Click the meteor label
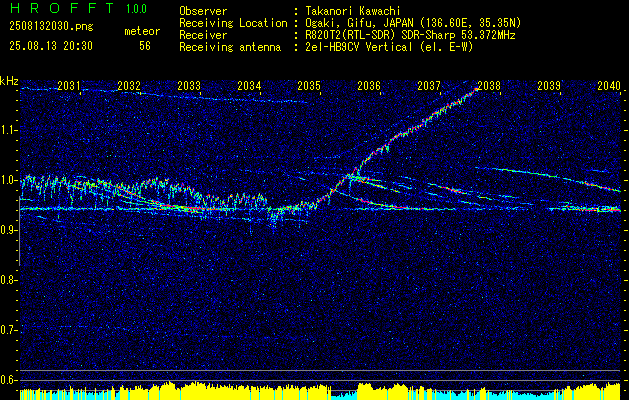Viewport: 629px width, 400px height. [x=142, y=32]
